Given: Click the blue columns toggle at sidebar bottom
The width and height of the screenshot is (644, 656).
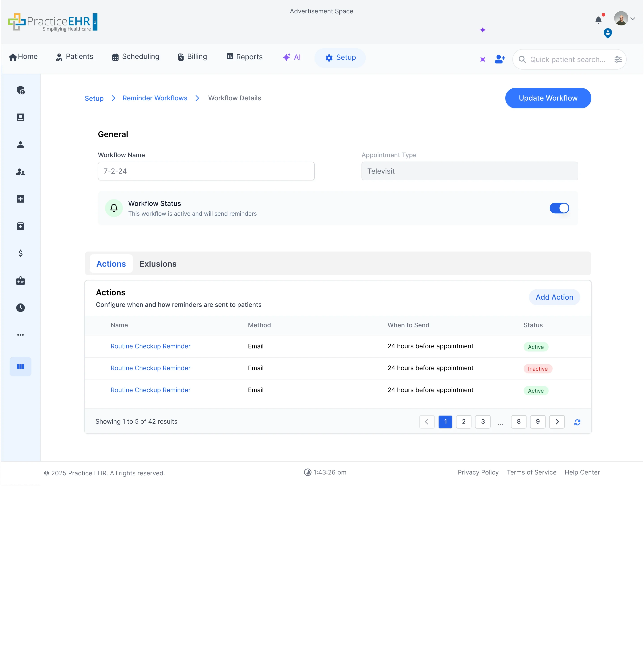Looking at the screenshot, I should 21,366.
